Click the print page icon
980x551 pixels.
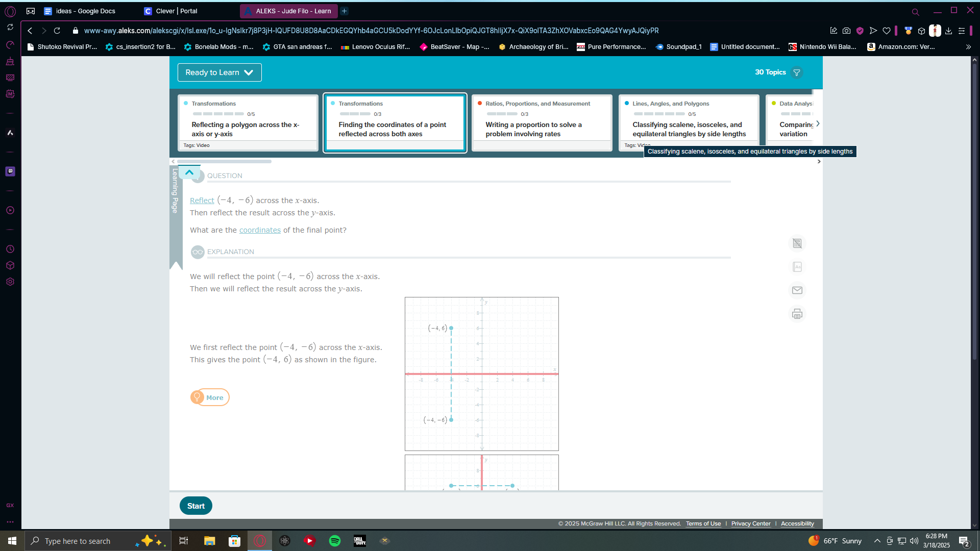coord(797,314)
